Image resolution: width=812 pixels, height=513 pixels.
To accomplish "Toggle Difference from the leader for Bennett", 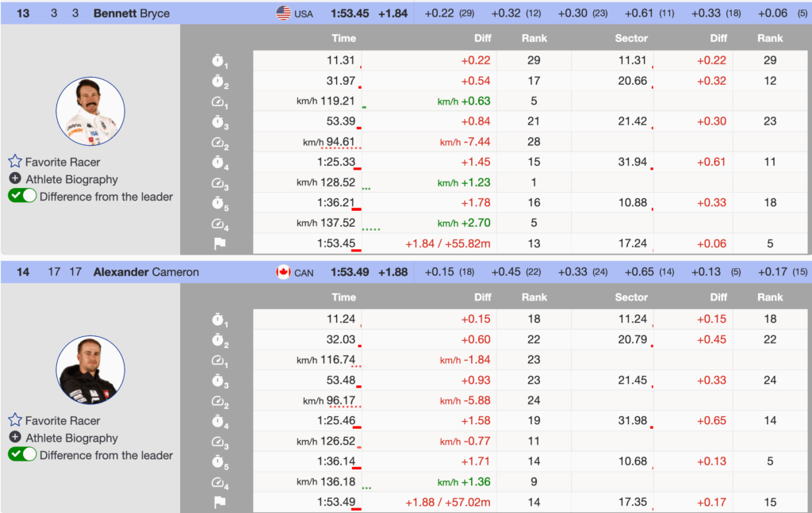I will point(22,197).
